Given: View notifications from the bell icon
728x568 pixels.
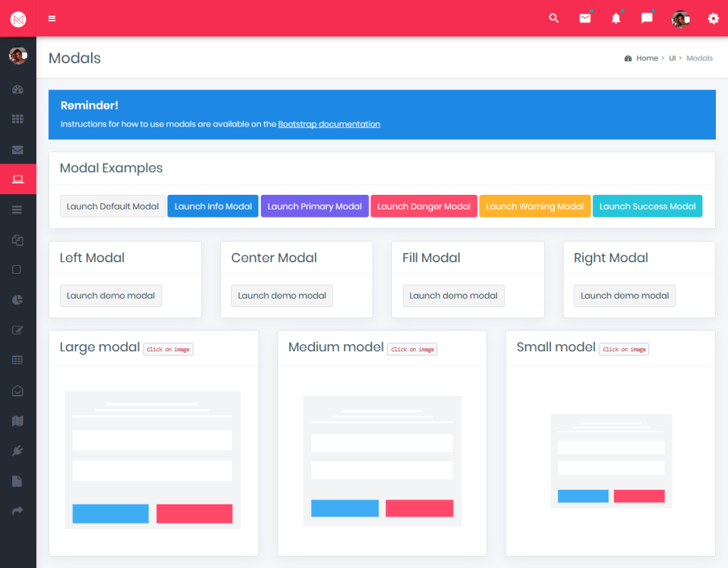Looking at the screenshot, I should point(616,18).
